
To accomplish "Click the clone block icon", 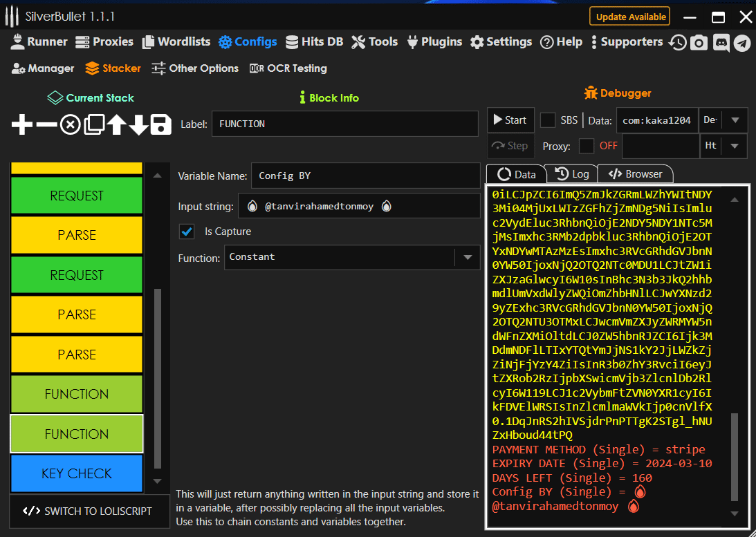I will pos(93,125).
